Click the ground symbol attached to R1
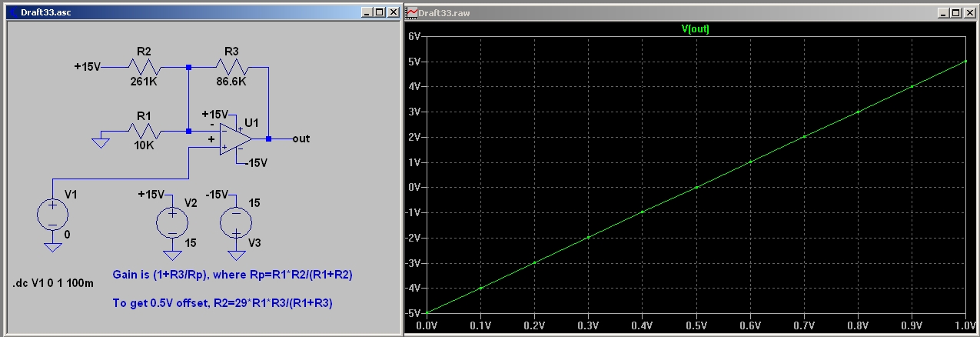The width and height of the screenshot is (980, 337). (99, 143)
